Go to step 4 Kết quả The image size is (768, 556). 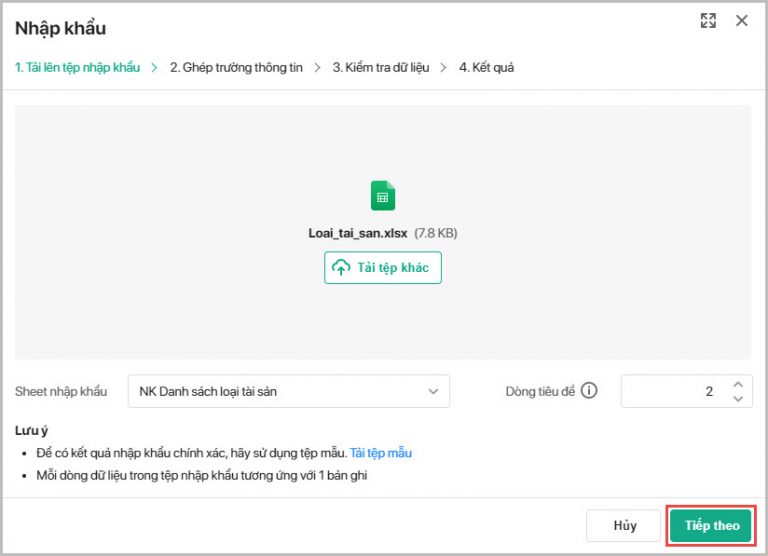click(486, 68)
